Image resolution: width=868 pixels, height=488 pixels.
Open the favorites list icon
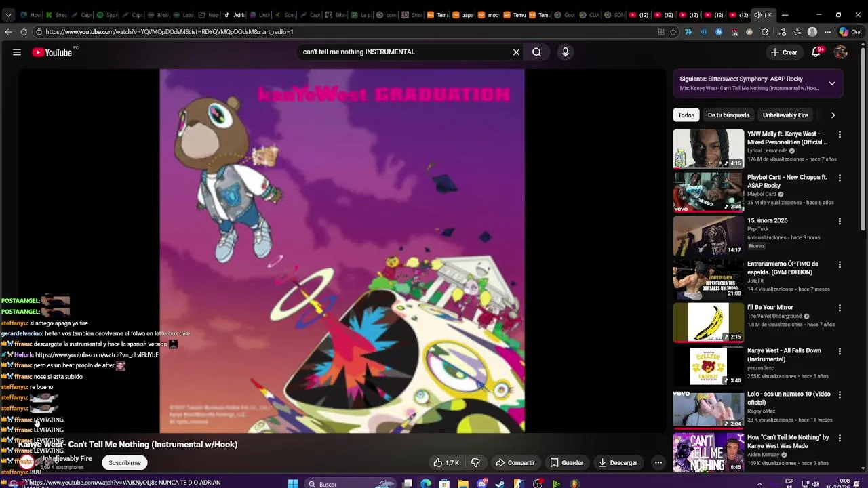(x=797, y=32)
